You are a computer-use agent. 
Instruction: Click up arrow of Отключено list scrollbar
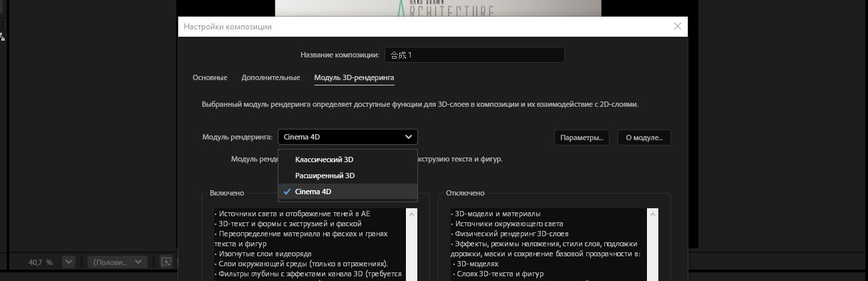tap(652, 214)
